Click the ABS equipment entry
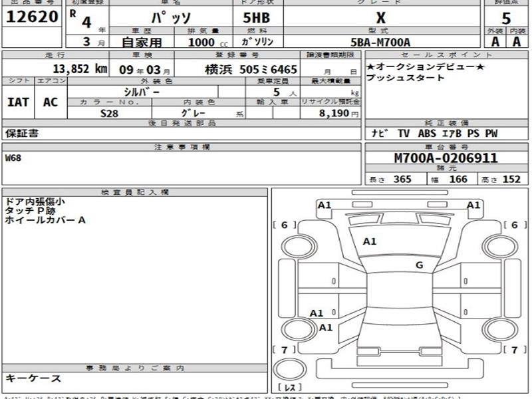This screenshot has height=399, width=532. [x=427, y=134]
